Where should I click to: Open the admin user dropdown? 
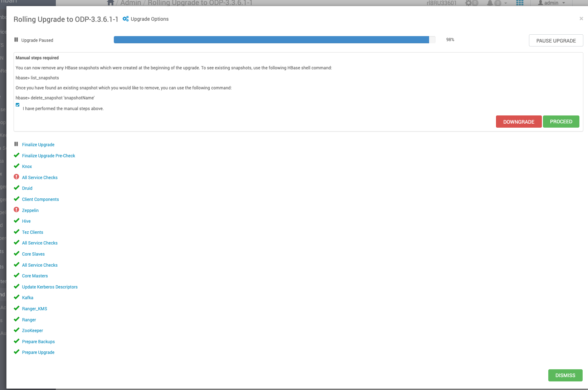tap(551, 3)
